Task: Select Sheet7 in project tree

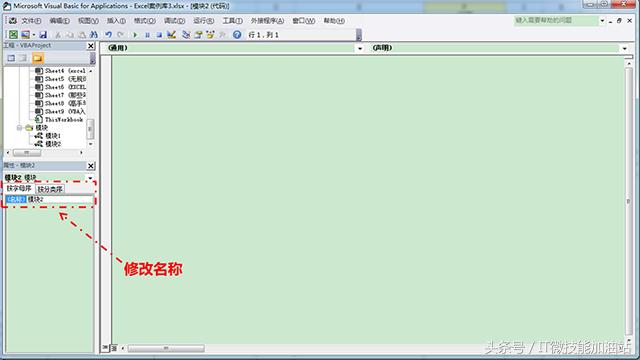Action: click(x=60, y=95)
